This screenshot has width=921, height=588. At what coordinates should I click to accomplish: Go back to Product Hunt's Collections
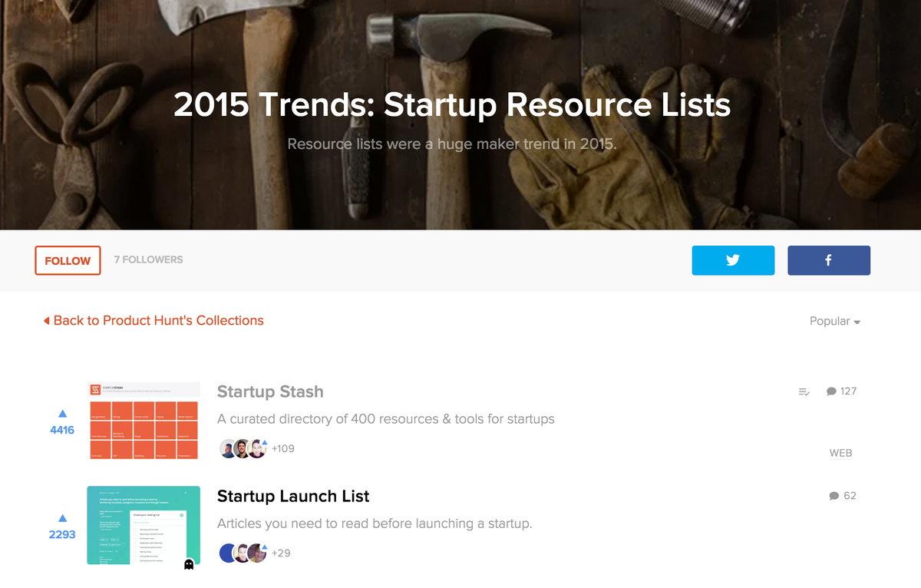153,320
